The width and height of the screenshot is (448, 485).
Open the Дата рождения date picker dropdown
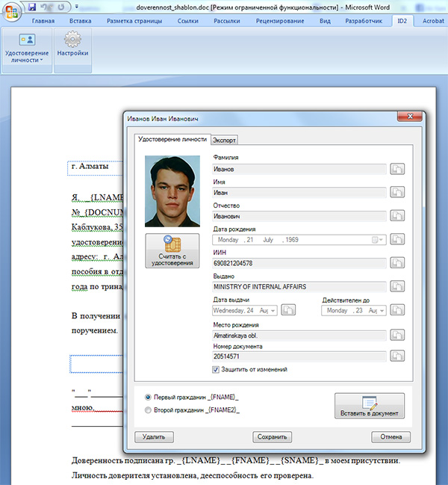(x=381, y=240)
